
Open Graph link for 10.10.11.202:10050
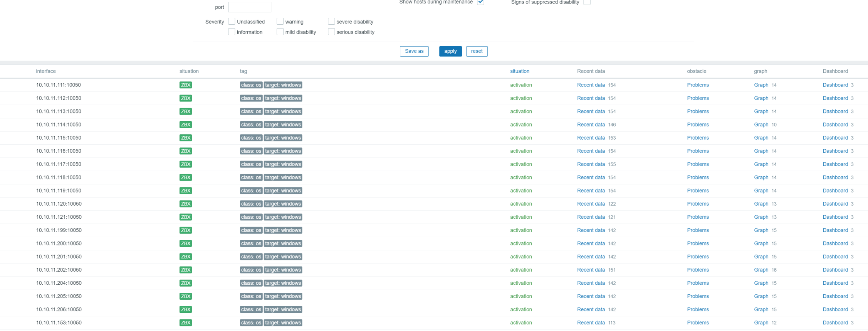coord(761,270)
